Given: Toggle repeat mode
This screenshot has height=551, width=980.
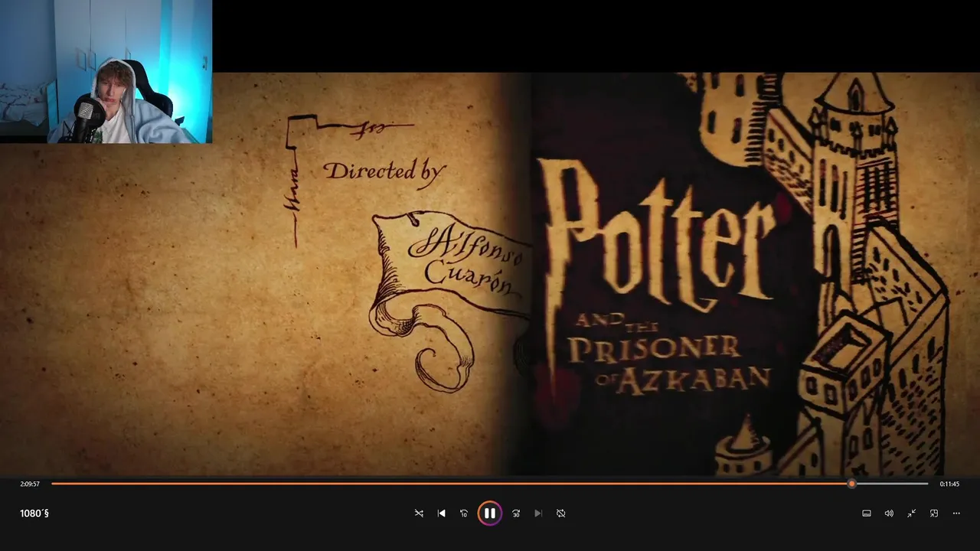Looking at the screenshot, I should (560, 514).
